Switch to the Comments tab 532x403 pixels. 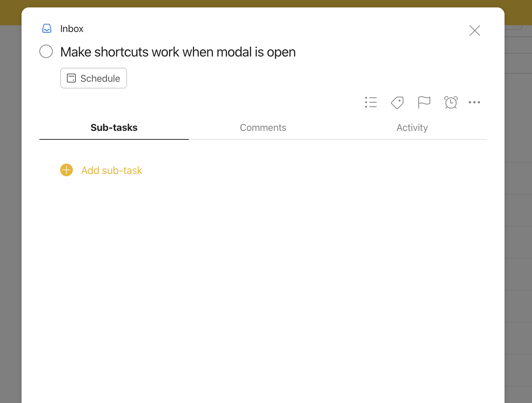coord(263,128)
